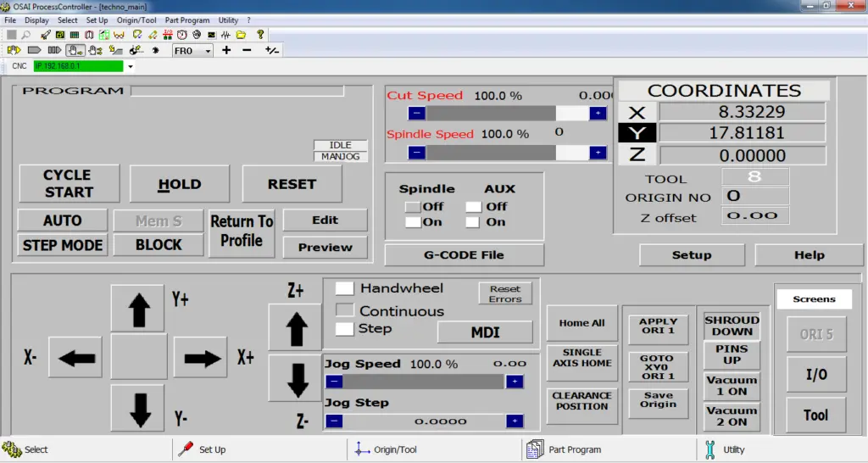The height and width of the screenshot is (463, 868).
Task: Click the yellow folder toolbar icon
Action: click(x=241, y=35)
